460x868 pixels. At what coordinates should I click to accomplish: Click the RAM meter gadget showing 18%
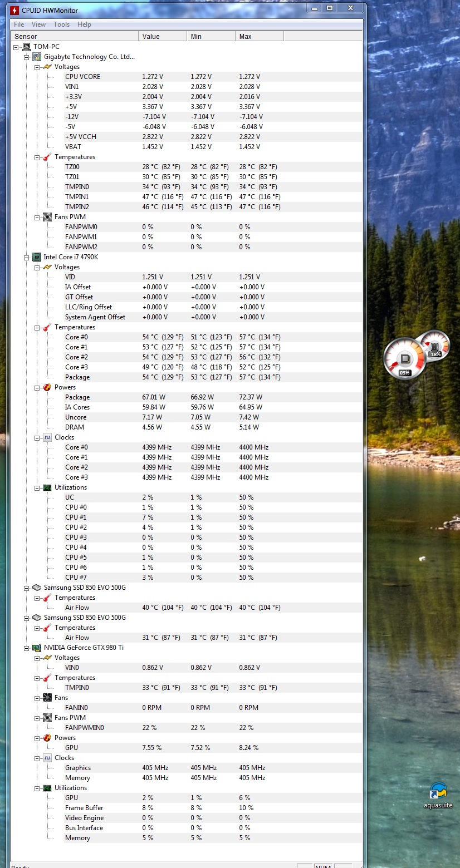coord(435,345)
